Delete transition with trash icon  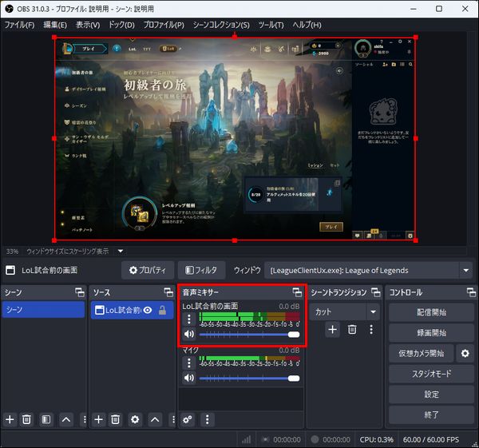352,330
